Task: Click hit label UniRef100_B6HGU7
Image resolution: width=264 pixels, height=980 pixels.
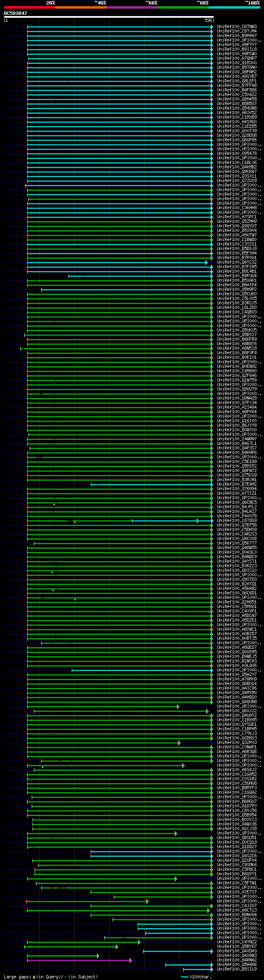Action: click(237, 802)
